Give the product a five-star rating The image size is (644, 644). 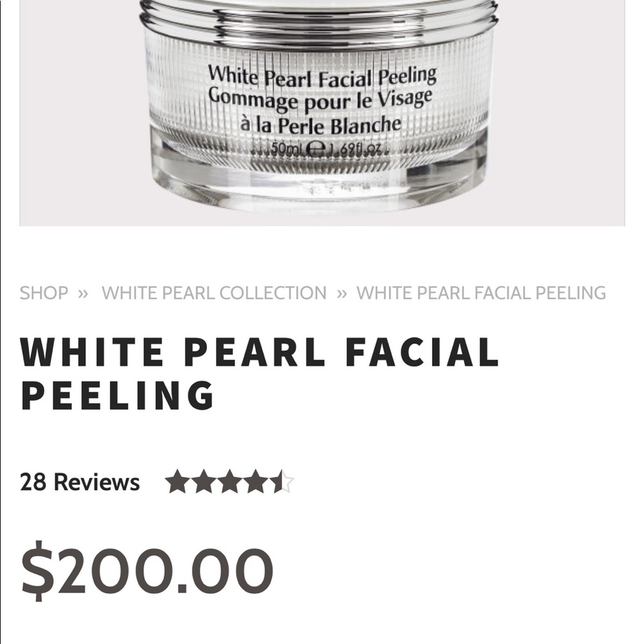(x=282, y=481)
